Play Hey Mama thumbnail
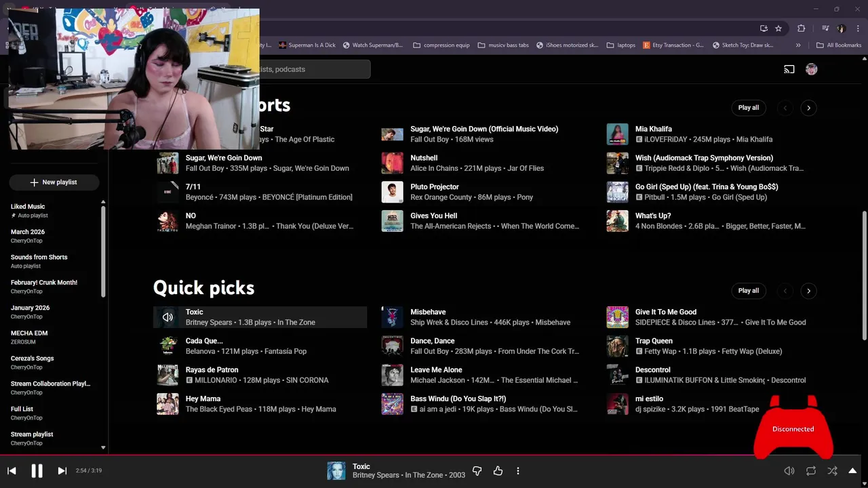The image size is (868, 488). tap(167, 404)
